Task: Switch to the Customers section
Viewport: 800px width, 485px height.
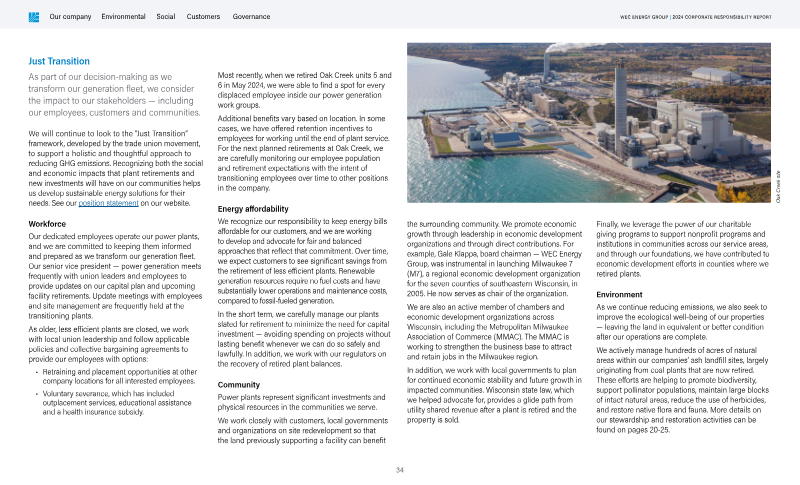Action: click(x=204, y=17)
